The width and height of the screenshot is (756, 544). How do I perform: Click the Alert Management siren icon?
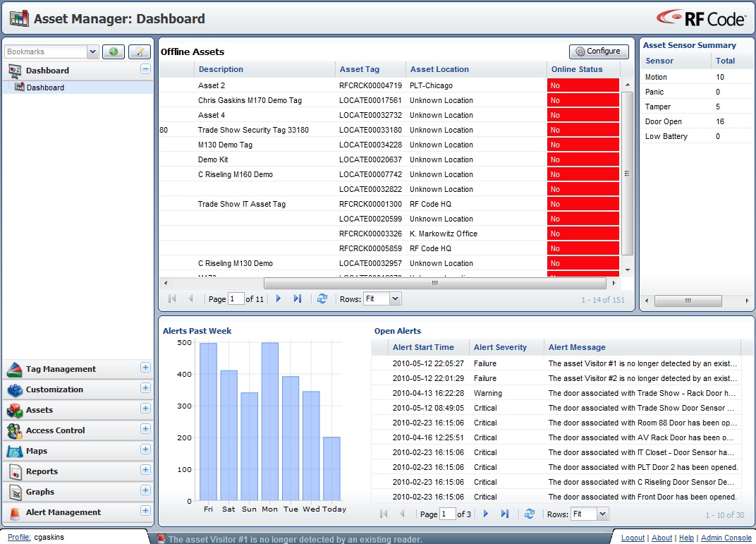pos(15,513)
